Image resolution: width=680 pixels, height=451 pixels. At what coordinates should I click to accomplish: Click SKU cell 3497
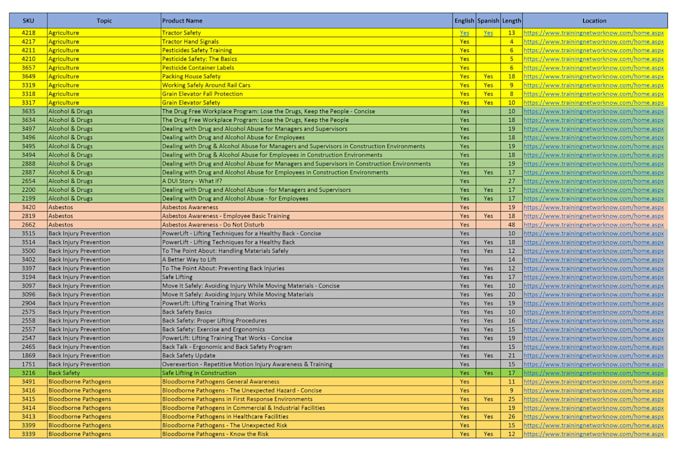(28, 129)
